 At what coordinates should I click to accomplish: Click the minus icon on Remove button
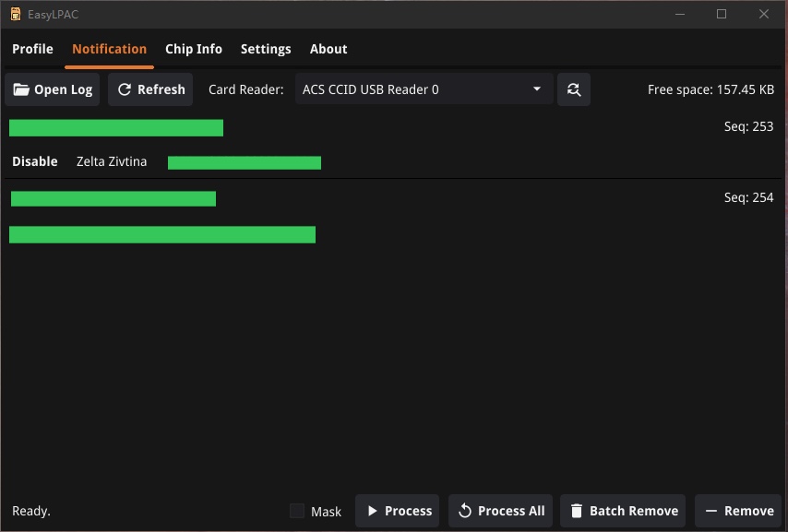click(710, 511)
